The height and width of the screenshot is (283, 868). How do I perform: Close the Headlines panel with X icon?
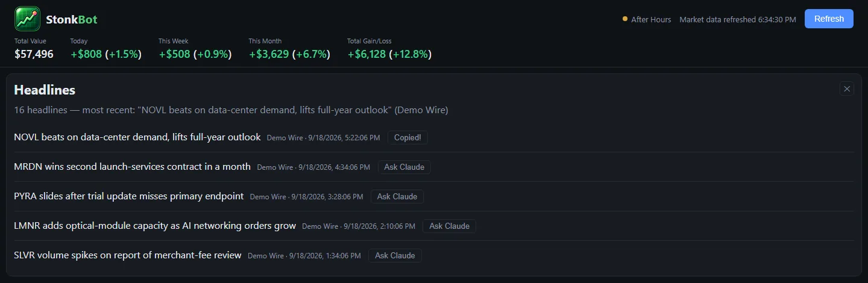tap(847, 89)
